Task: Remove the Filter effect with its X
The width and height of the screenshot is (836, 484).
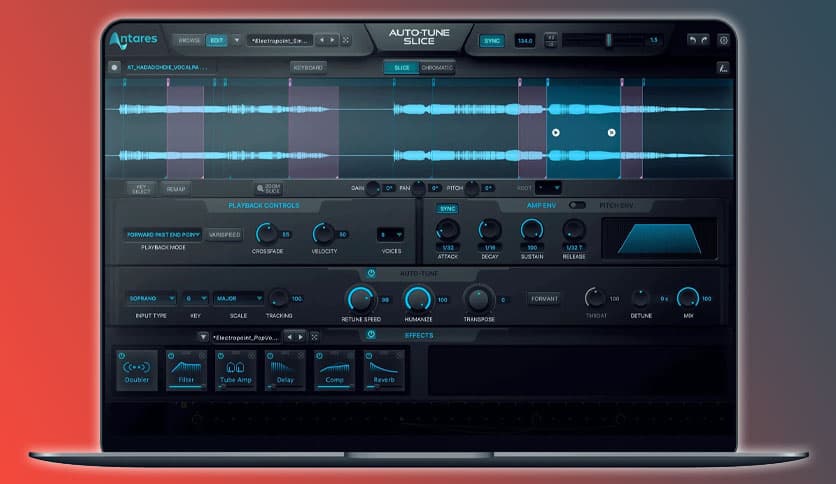Action: pyautogui.click(x=202, y=356)
